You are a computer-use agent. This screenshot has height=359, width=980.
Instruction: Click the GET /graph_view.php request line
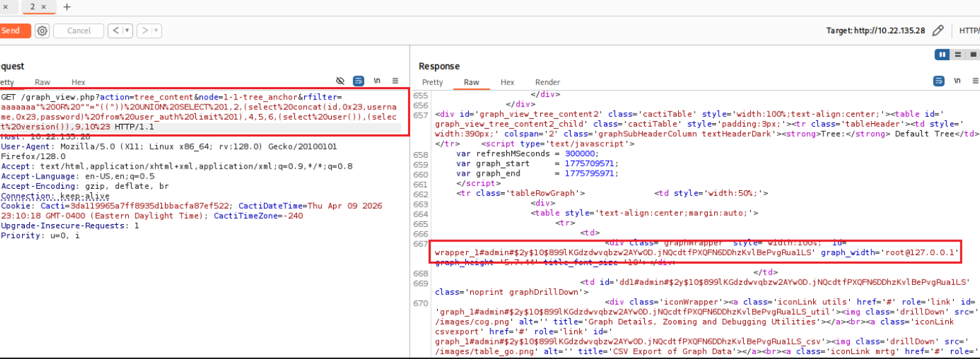pos(199,112)
